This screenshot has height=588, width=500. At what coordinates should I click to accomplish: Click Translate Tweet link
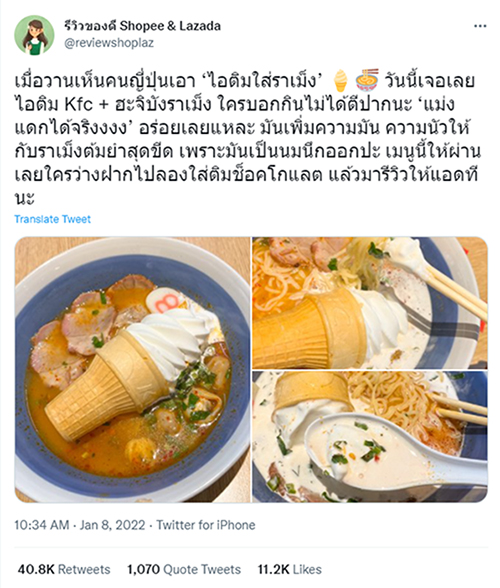(x=53, y=219)
